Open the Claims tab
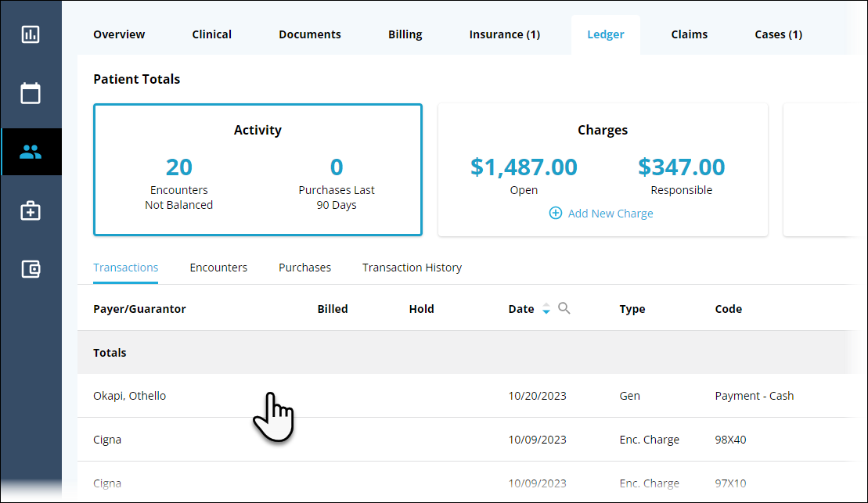868x503 pixels. (689, 34)
